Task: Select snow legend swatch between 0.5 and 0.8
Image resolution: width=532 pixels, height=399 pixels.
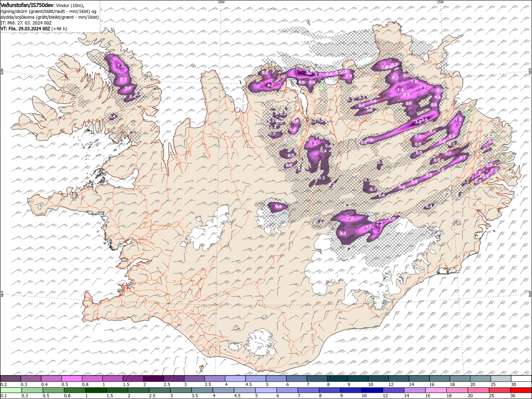Action: click(x=72, y=379)
